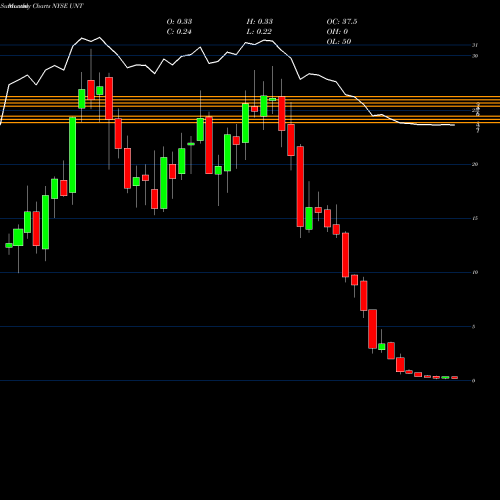Click the "OL: 50" value

coord(339,41)
